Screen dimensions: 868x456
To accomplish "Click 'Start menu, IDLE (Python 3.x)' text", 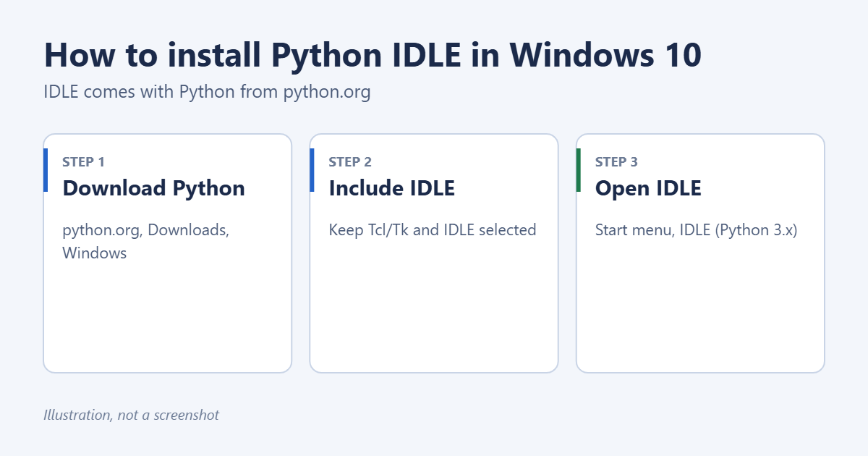I will [696, 230].
